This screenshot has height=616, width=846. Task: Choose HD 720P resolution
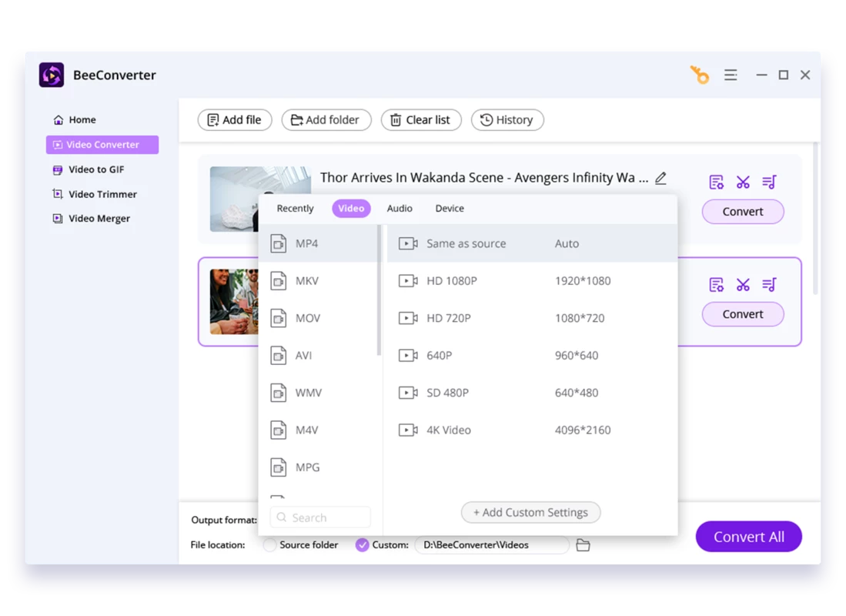tap(532, 318)
